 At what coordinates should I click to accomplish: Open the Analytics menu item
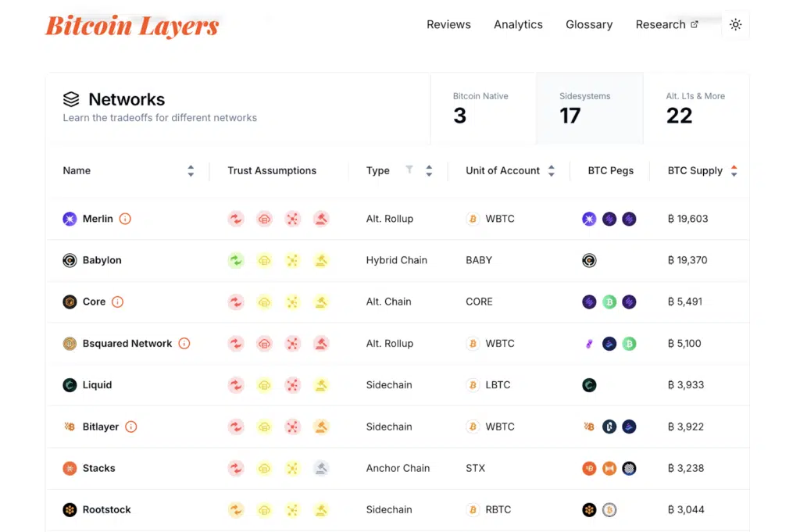tap(518, 24)
